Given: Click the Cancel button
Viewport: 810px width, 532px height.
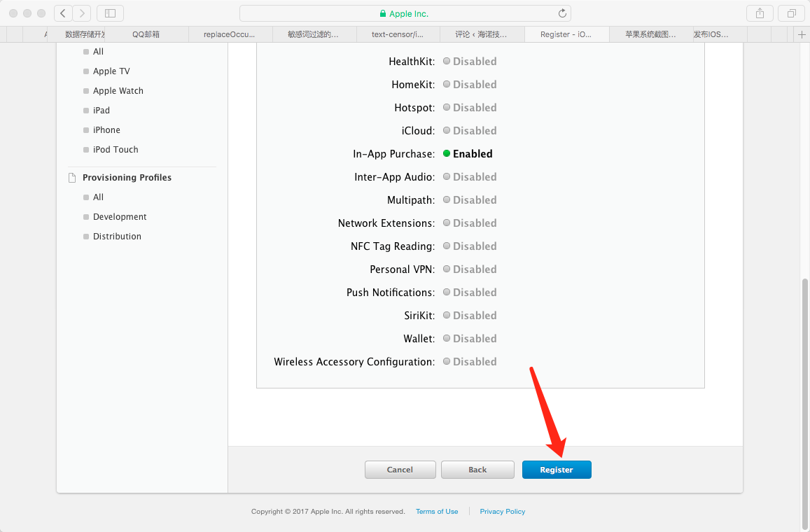Looking at the screenshot, I should click(400, 470).
